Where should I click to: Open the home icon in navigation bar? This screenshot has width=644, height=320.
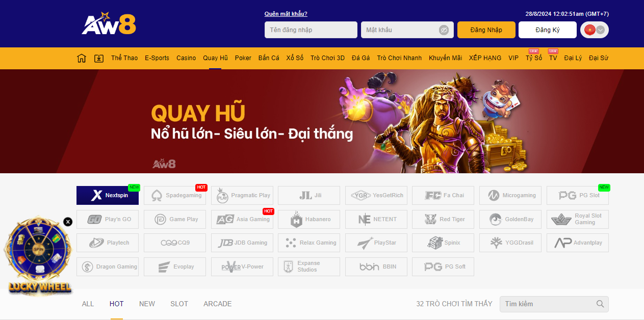(82, 58)
